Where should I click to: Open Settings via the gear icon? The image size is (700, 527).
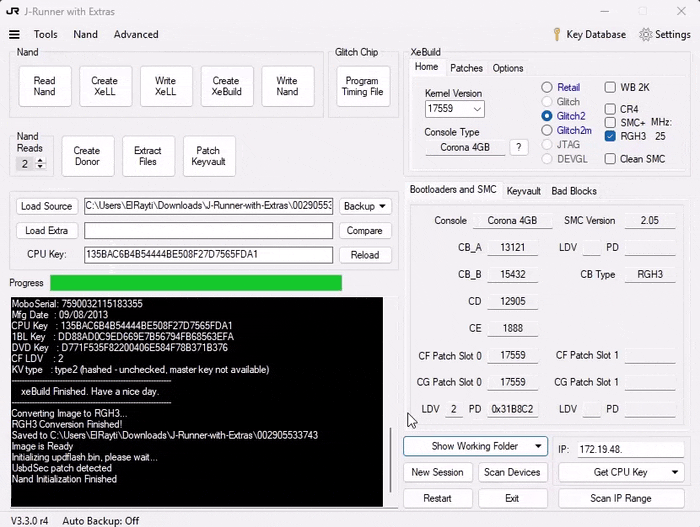coord(645,34)
